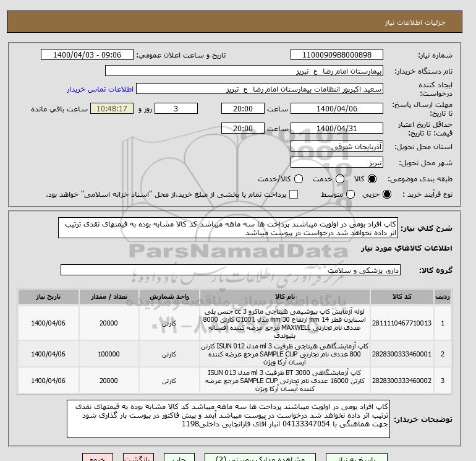Image resolution: width=476 pixels, height=461 pixels.
Task: Click the goods group field دارو، پزشکی و سلامت
Action: pos(231,270)
